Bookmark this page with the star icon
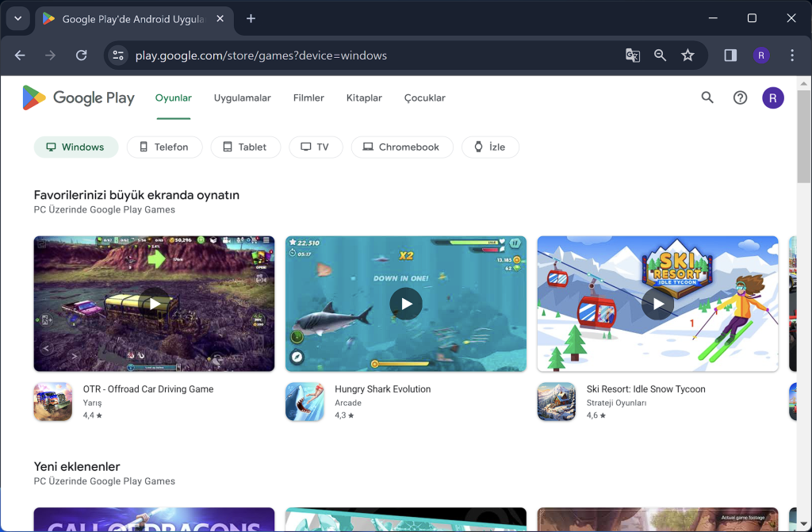 [x=688, y=55]
